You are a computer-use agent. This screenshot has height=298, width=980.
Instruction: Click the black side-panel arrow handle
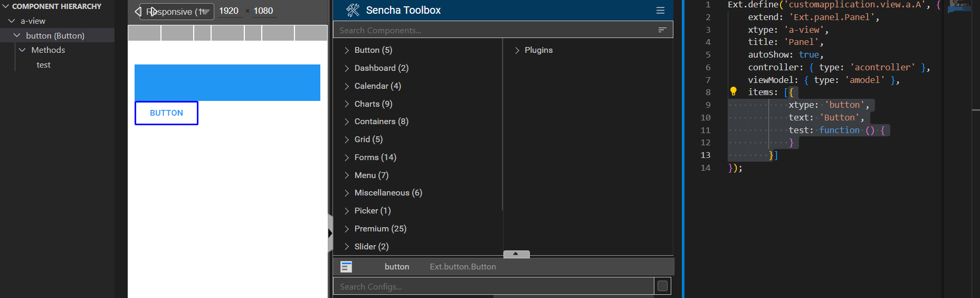330,233
